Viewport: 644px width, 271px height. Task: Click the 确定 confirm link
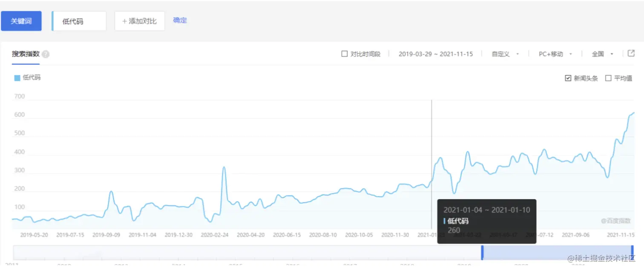pyautogui.click(x=180, y=20)
